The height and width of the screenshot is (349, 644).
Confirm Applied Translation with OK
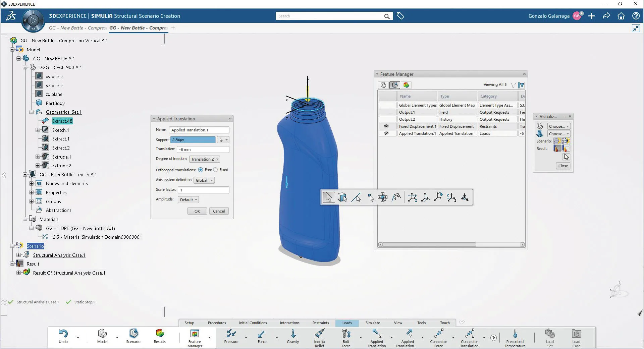tap(197, 211)
